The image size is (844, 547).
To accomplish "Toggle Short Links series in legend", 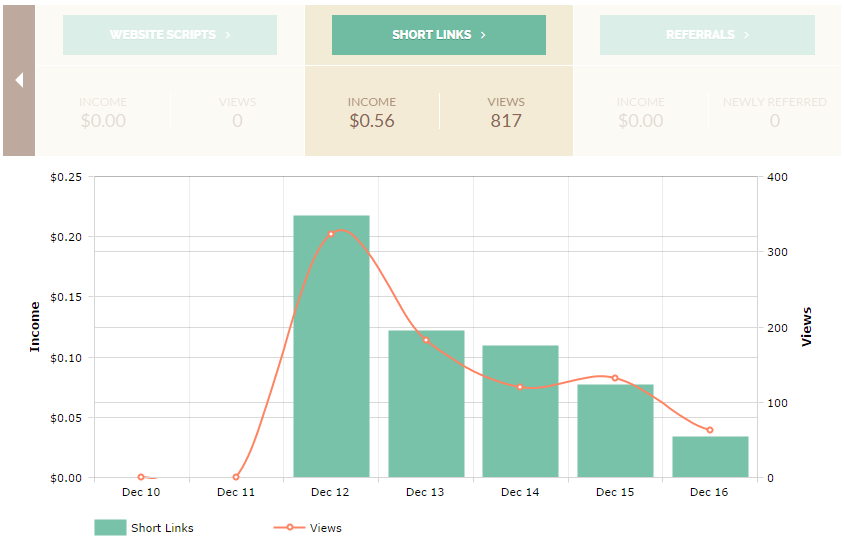I will click(x=162, y=528).
